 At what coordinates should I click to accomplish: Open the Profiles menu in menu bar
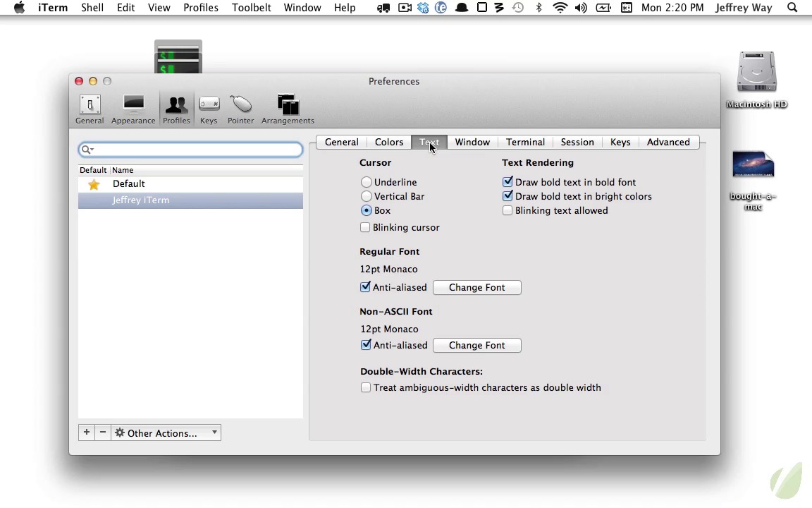(x=200, y=8)
